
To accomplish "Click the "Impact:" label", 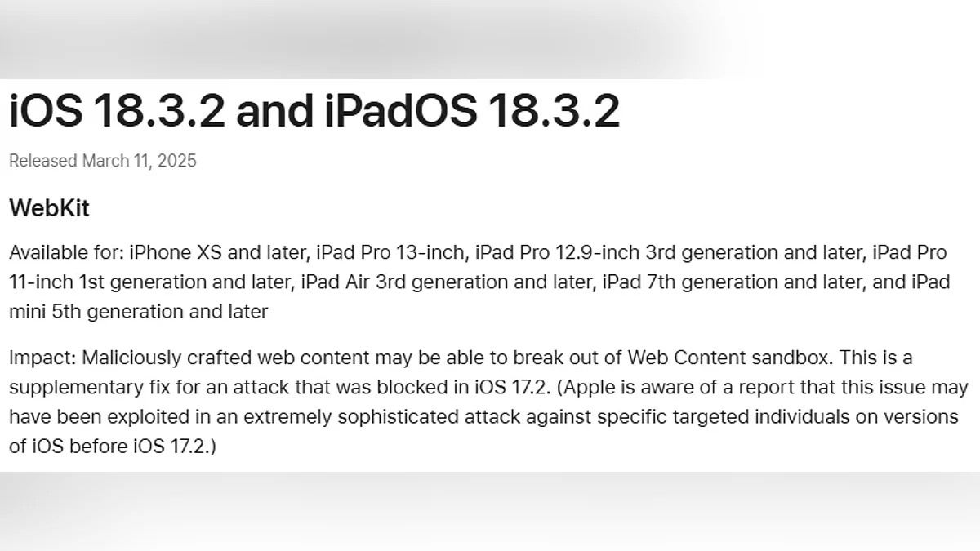I will pos(42,358).
